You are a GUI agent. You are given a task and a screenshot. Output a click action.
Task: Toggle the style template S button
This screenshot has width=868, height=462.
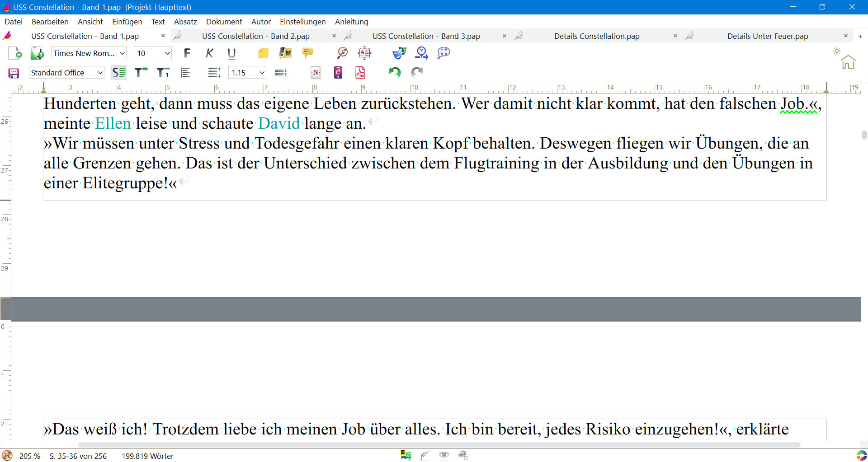click(119, 73)
